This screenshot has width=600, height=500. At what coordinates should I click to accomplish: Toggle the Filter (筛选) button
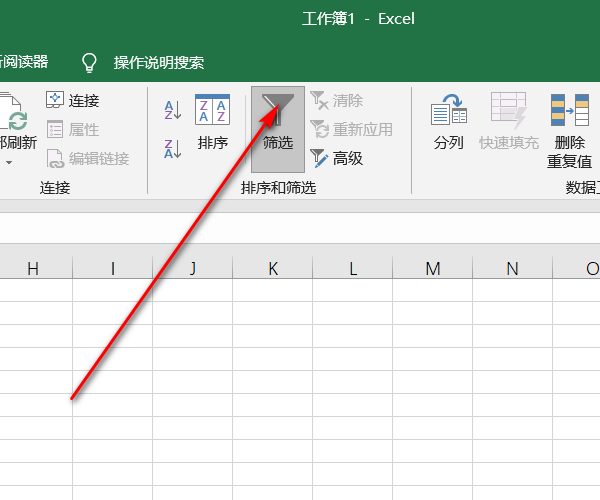click(278, 129)
